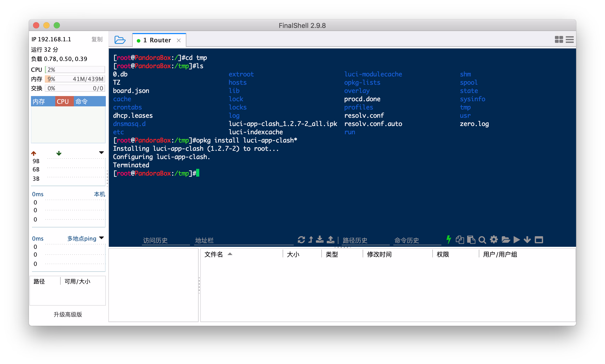Screen dimensions: 605x364
Task: Click the paste icon in terminal toolbar
Action: [471, 240]
